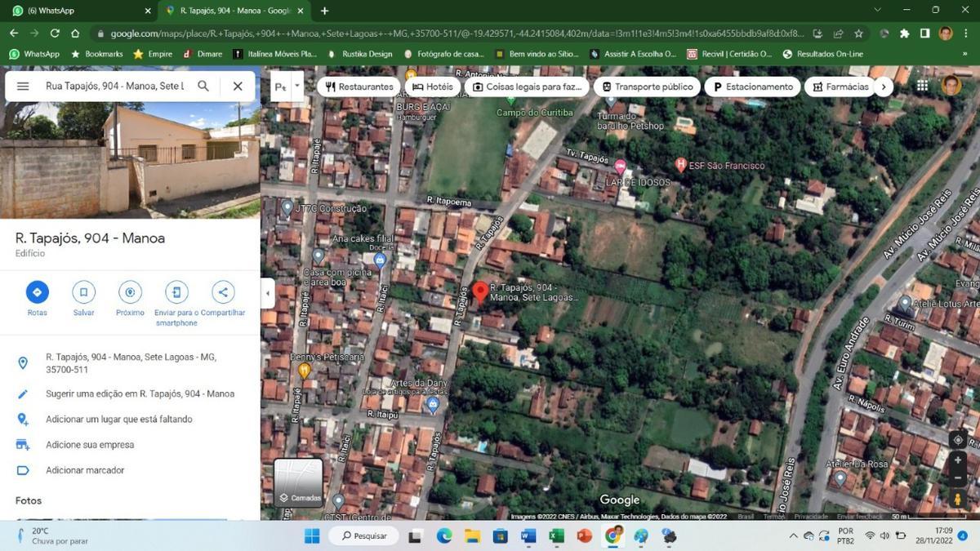Open Chrome extensions puzzle icon
980x551 pixels.
[x=904, y=33]
